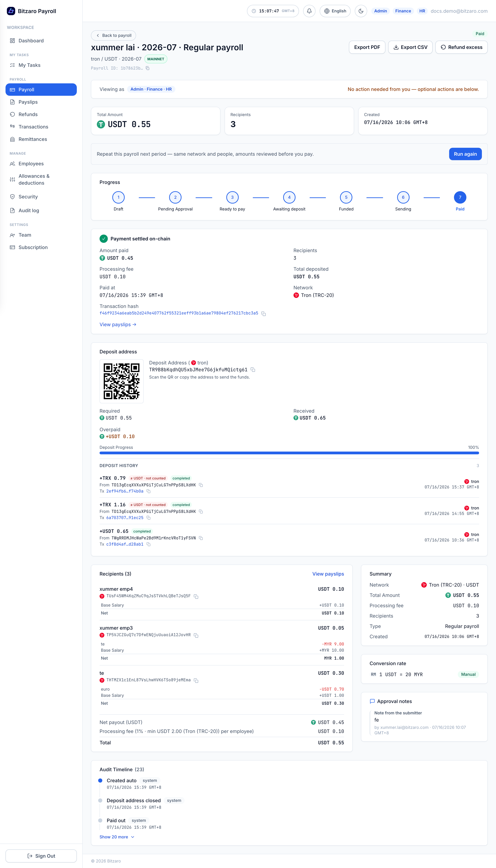Go to Payslips section
This screenshot has width=496, height=868.
[41, 102]
